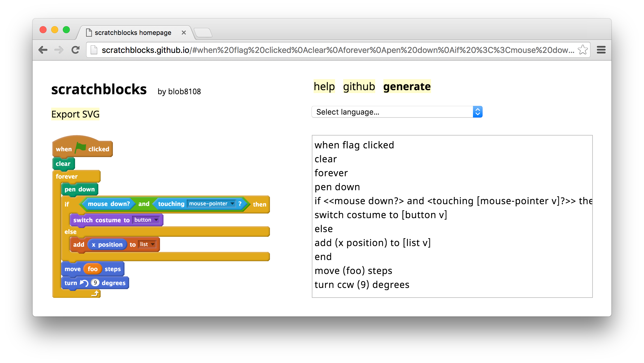Bookmark page with the star icon

coord(583,50)
